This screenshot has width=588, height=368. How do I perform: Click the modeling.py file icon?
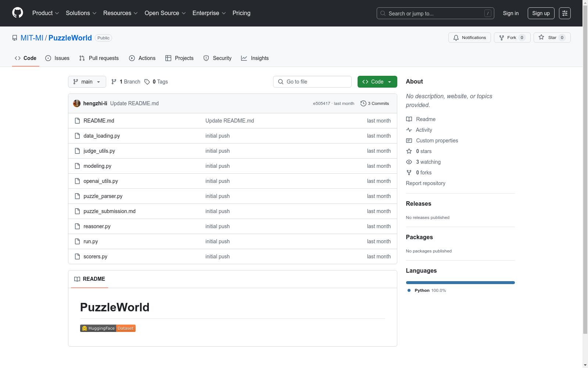[77, 166]
